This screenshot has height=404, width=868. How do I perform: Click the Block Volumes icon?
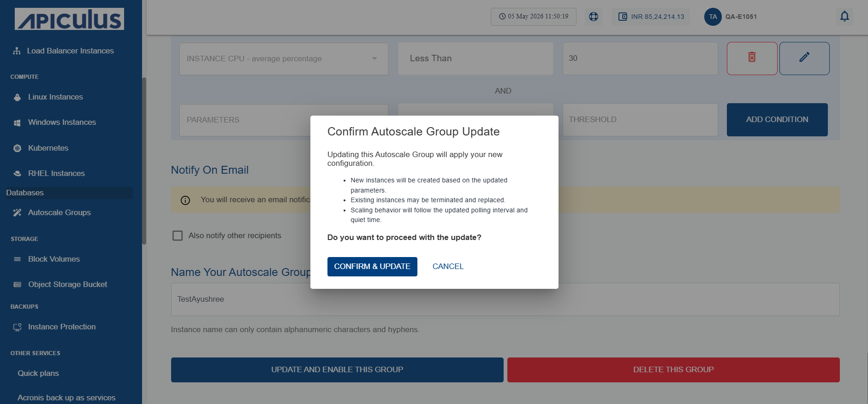(17, 259)
